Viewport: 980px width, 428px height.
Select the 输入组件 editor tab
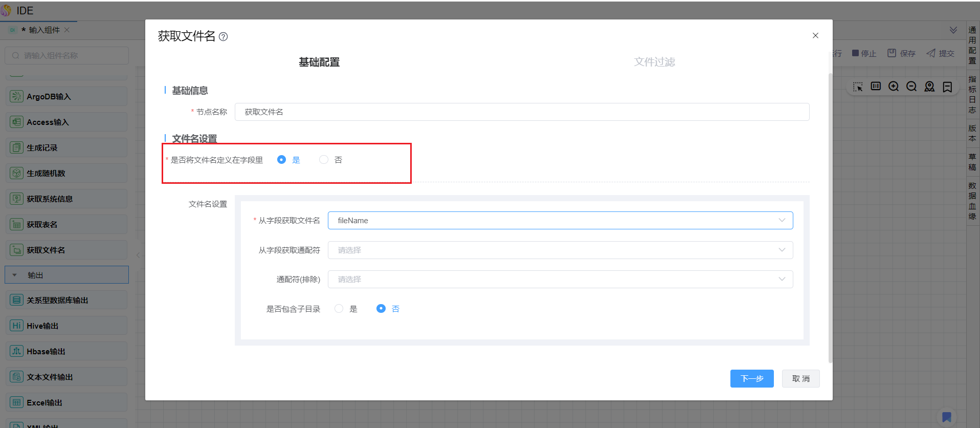(x=39, y=30)
